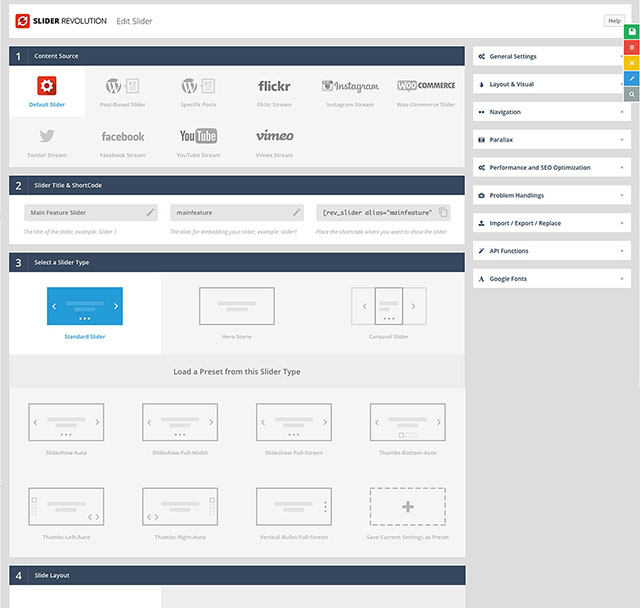
Task: Select the Standard Slider type
Action: coord(85,313)
